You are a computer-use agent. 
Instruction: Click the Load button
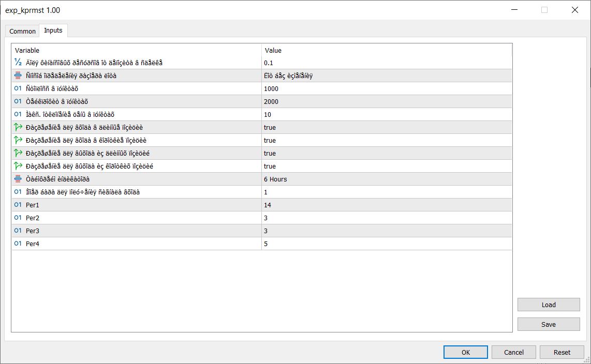pos(549,305)
